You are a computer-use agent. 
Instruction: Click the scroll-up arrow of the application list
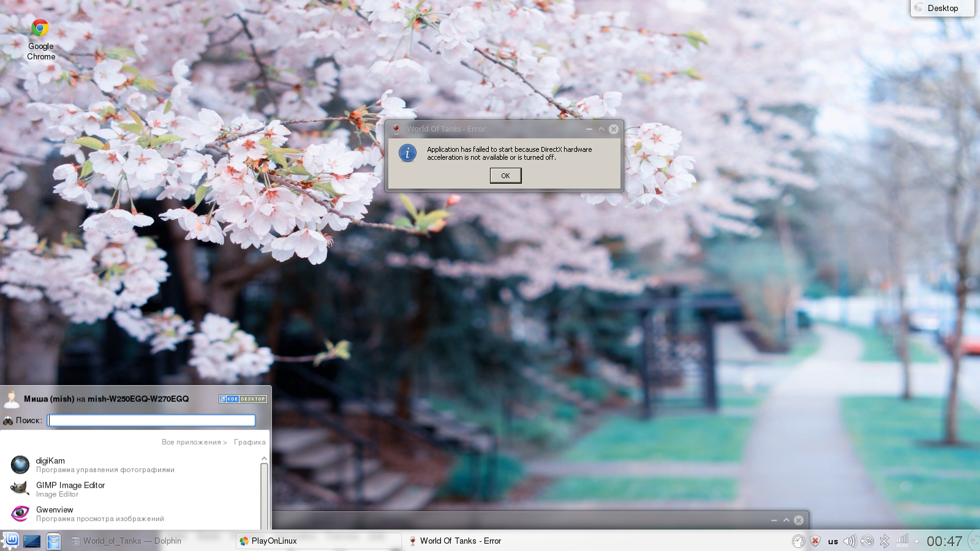click(264, 458)
